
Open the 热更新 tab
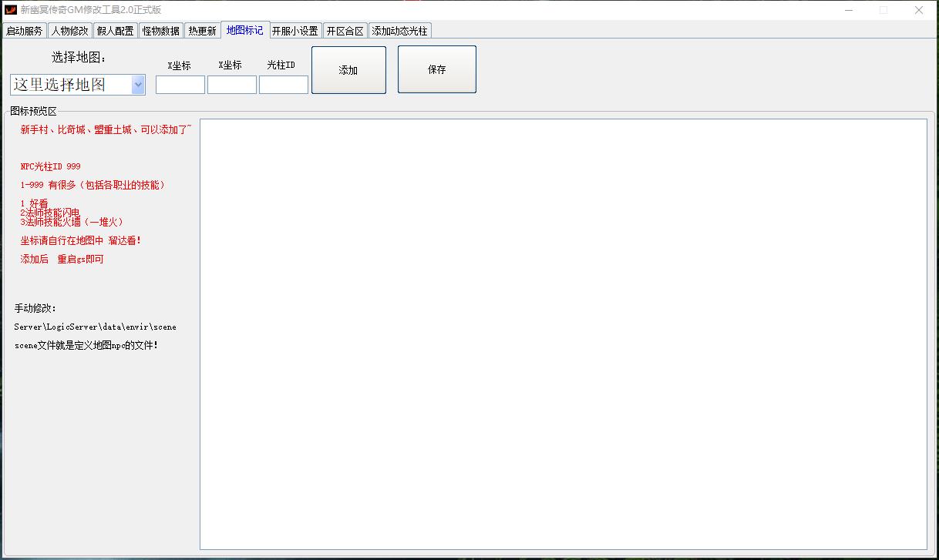[203, 31]
